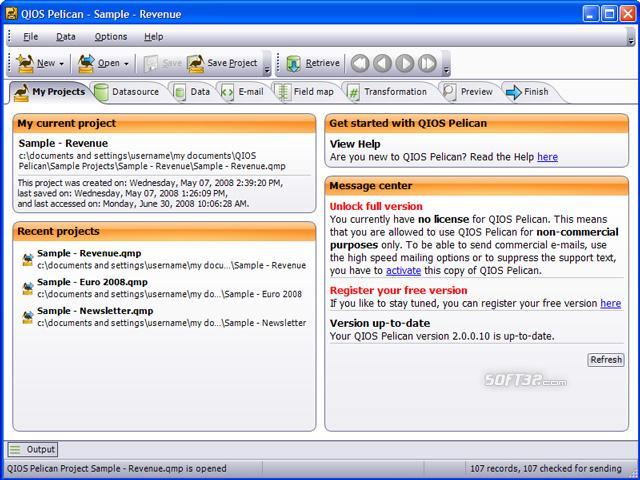Screen dimensions: 640x480
Task: Click the 'Recent projects' panel header
Action: pyautogui.click(x=164, y=231)
